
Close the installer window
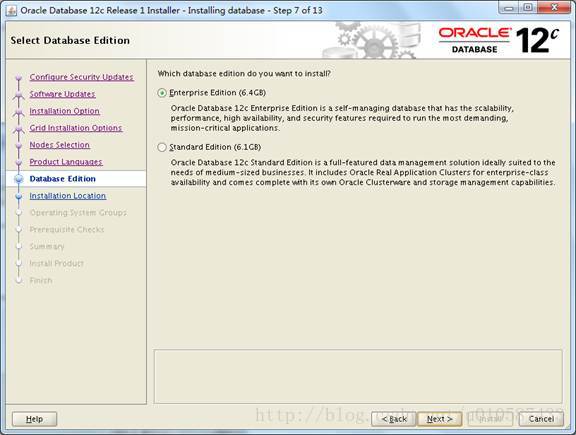554,8
